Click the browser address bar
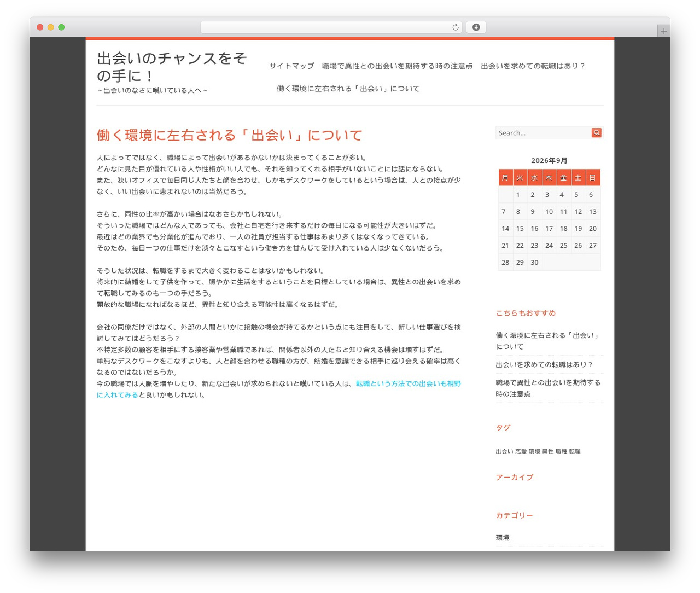The image size is (700, 593). (x=331, y=27)
